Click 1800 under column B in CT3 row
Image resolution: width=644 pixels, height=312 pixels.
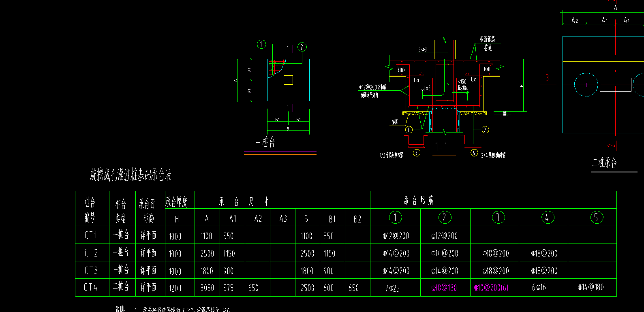click(x=307, y=271)
